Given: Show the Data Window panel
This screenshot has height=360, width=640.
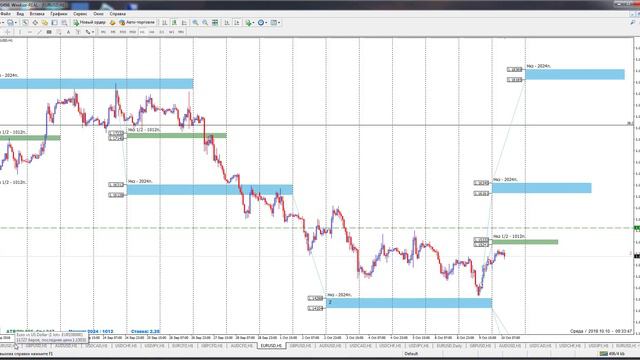Looking at the screenshot, I should click(35, 22).
